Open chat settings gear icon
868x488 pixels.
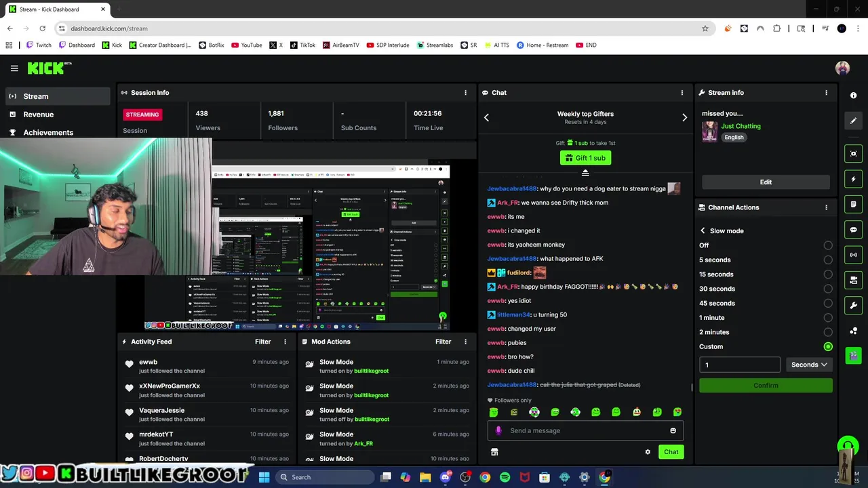click(648, 452)
